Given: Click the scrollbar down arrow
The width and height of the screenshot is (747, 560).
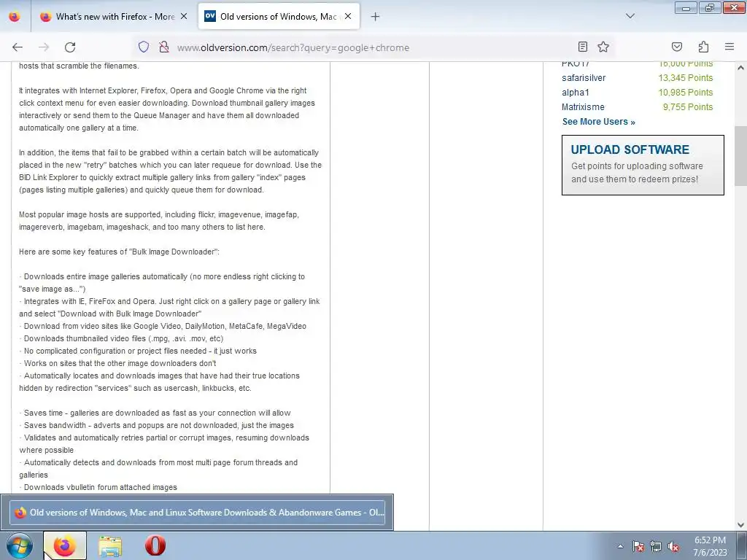Looking at the screenshot, I should tap(740, 525).
